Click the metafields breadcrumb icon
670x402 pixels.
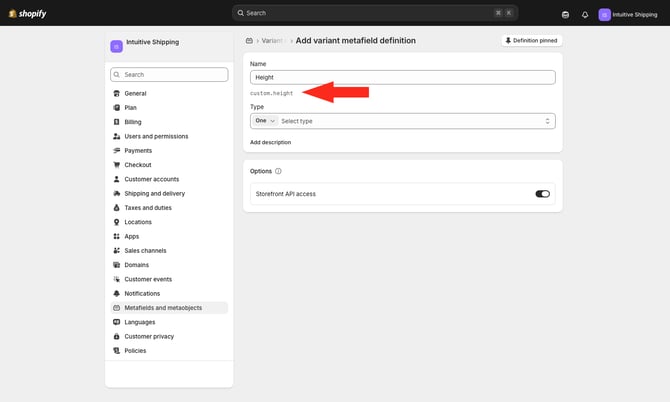(249, 41)
